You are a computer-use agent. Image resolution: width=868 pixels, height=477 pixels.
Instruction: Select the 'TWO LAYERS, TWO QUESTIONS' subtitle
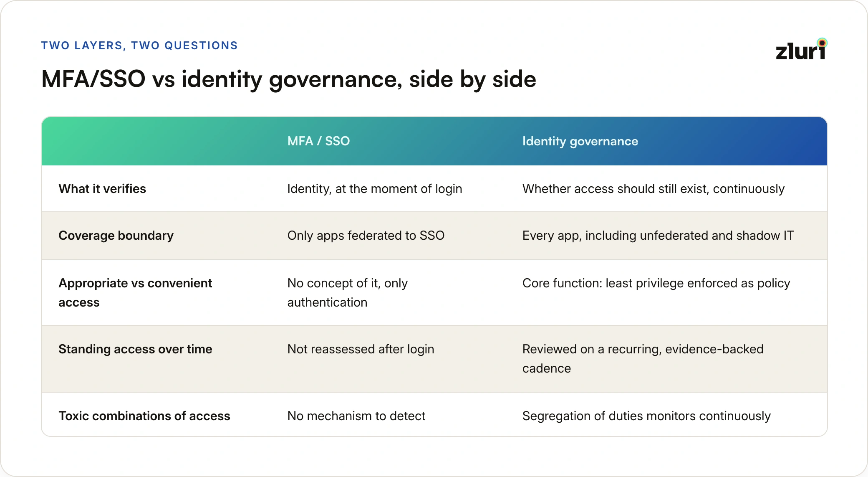[x=139, y=46]
